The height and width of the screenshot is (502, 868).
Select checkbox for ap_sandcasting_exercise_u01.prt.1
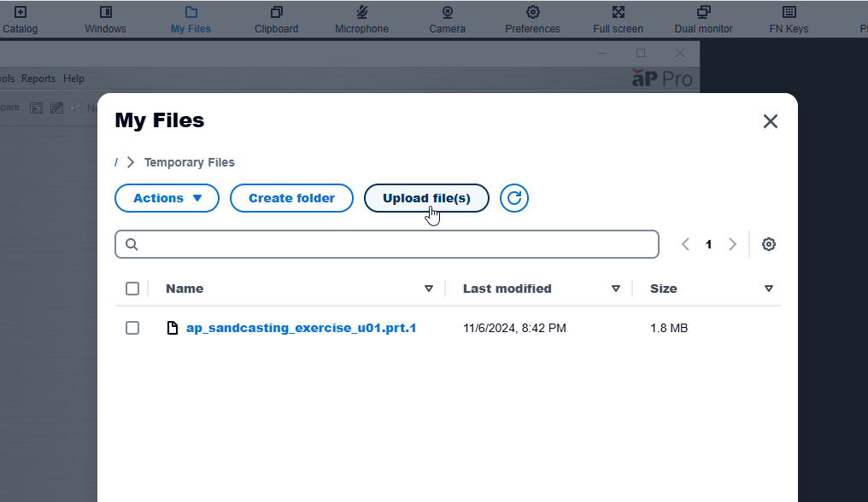[x=132, y=328]
